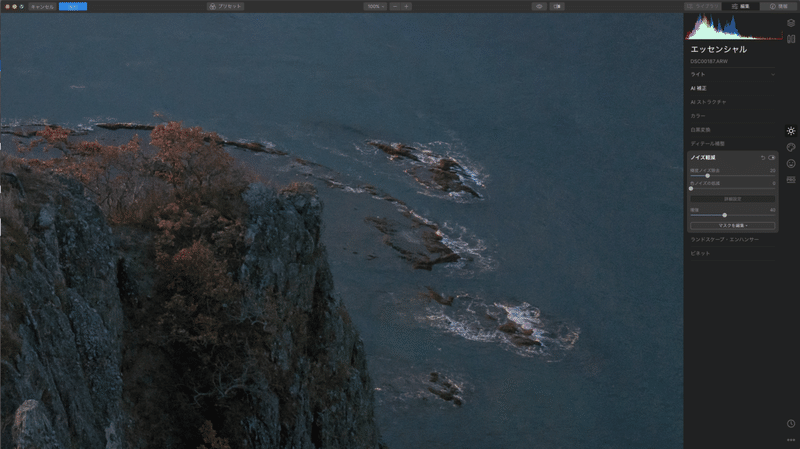This screenshot has height=449, width=800.
Task: Click the DSC00187.ARW file name
Action: click(709, 61)
